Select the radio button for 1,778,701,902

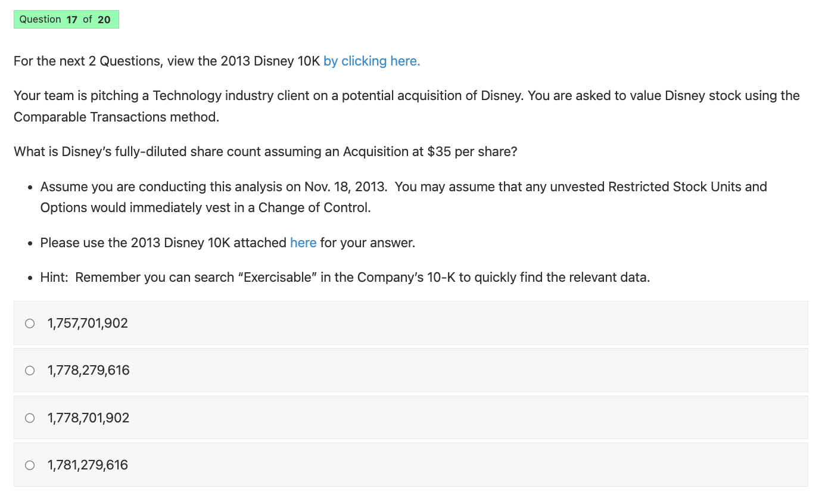(30, 418)
